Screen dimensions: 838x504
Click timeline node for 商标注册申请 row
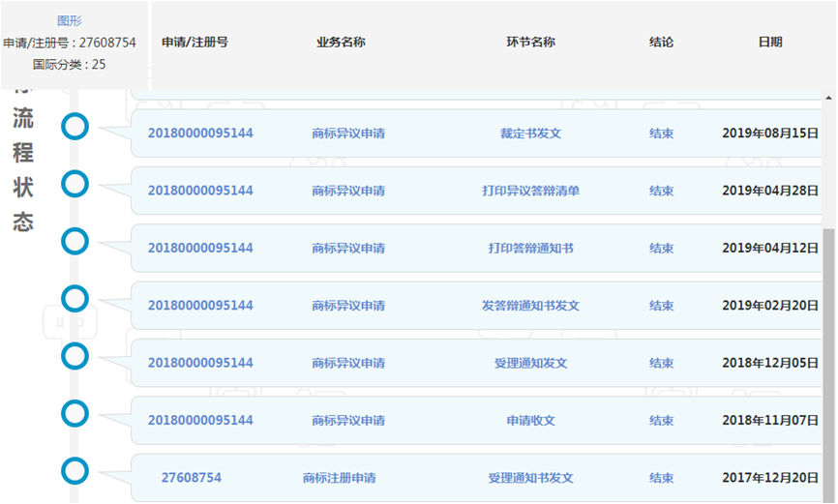coord(75,471)
